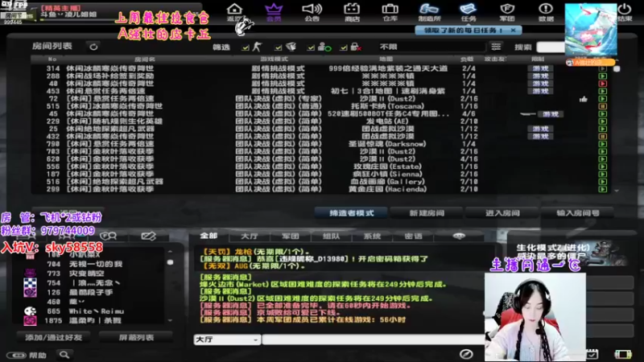Screen dimensions: 644x362
Task: Switch to the 系统 chat tab
Action: (372, 237)
